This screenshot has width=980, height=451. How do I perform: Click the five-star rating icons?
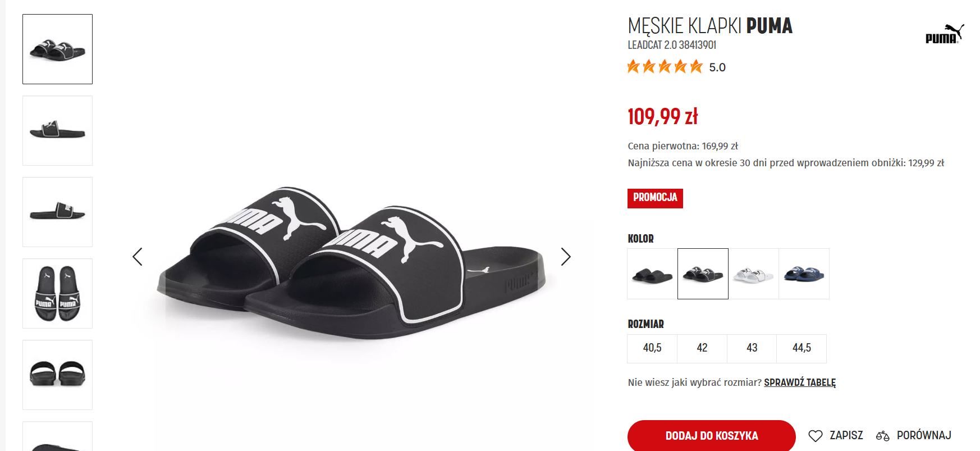coord(665,67)
